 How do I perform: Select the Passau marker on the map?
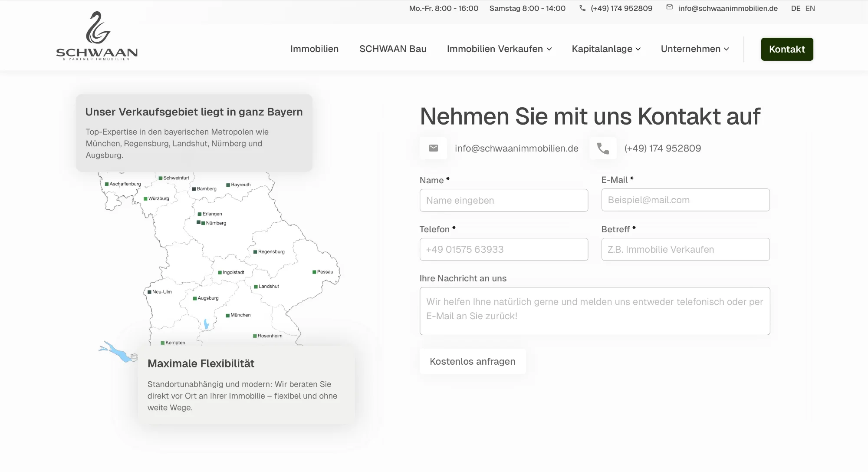click(313, 271)
